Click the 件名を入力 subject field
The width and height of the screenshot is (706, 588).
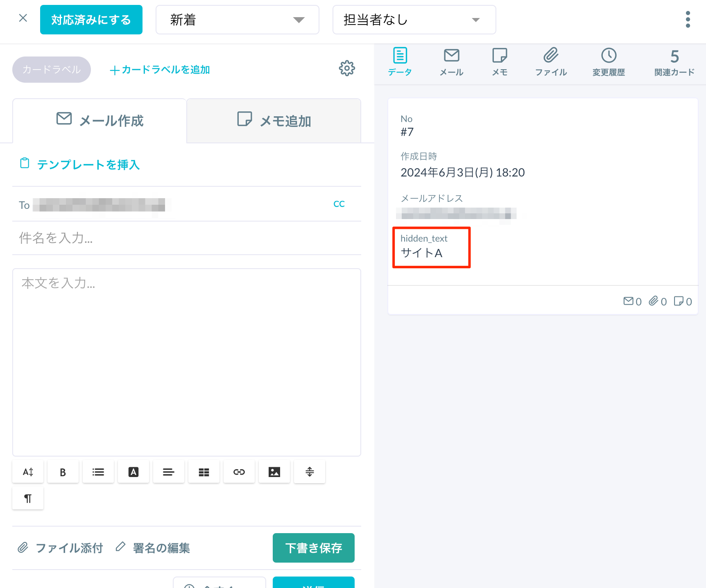point(187,238)
